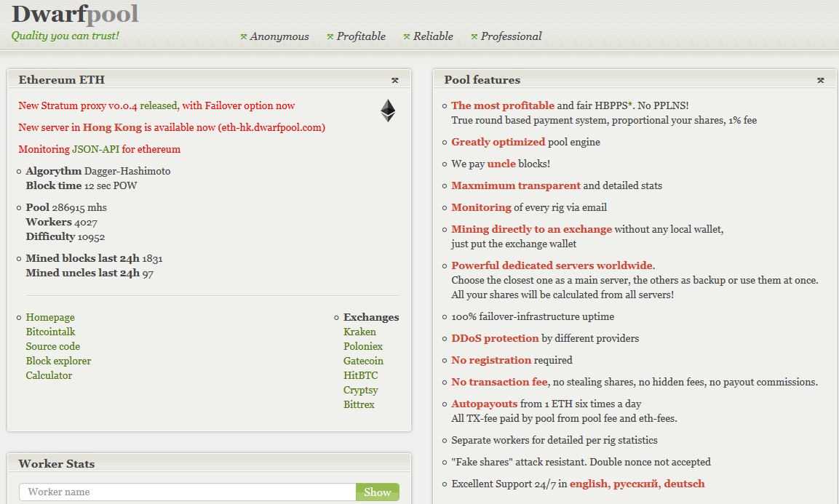This screenshot has height=504, width=839.
Task: Collapse the Ethereum ETH panel pickaxe icon
Action: (395, 80)
